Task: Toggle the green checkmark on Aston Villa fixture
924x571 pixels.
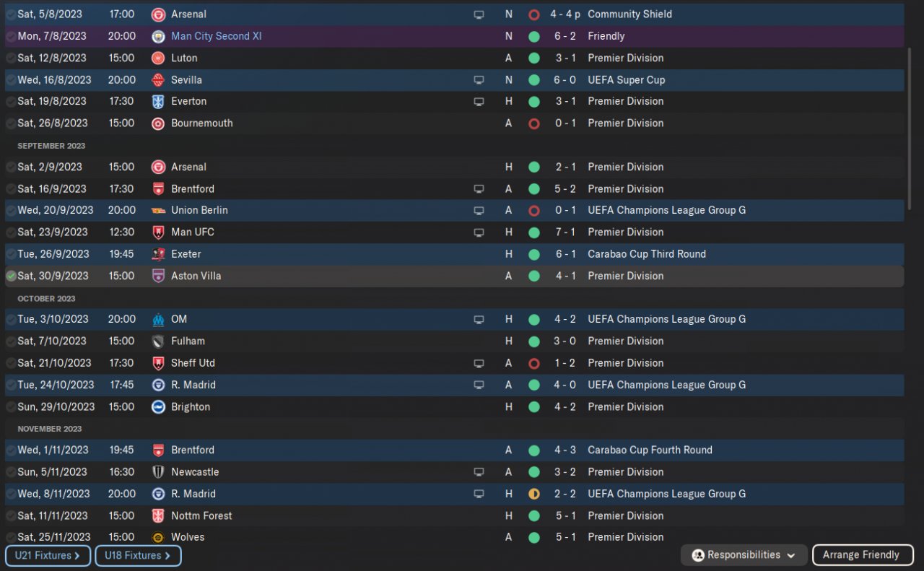Action: [11, 276]
